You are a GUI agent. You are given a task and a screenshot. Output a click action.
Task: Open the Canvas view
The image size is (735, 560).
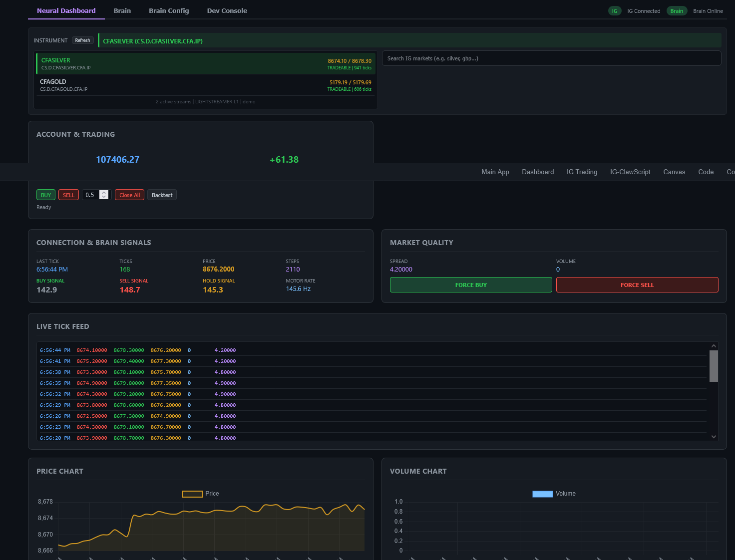click(x=674, y=172)
